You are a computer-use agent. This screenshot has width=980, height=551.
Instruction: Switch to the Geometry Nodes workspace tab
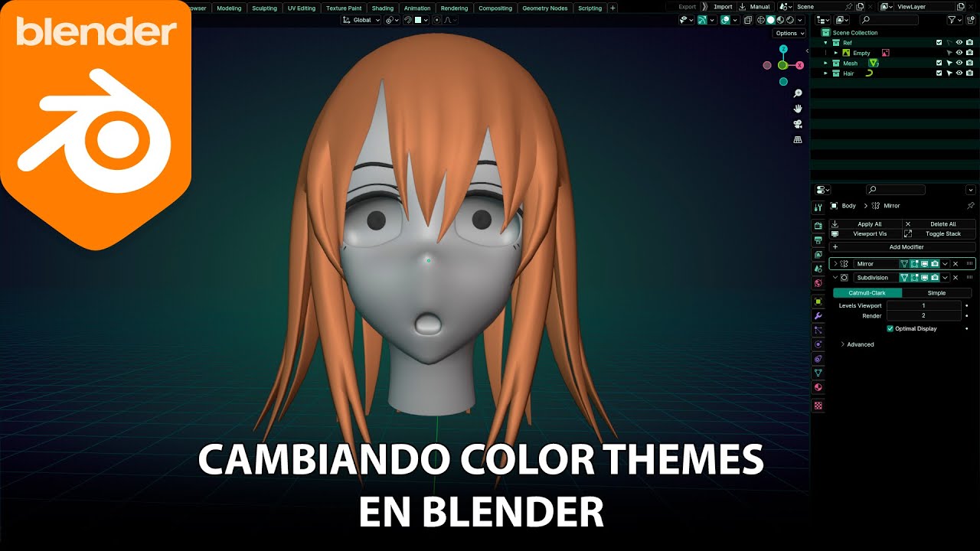[545, 8]
